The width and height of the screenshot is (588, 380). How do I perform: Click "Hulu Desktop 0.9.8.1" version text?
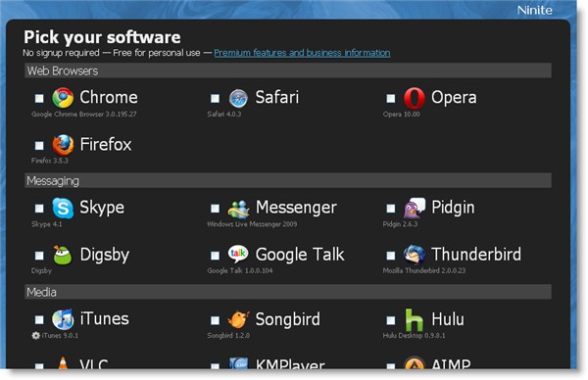click(x=414, y=335)
